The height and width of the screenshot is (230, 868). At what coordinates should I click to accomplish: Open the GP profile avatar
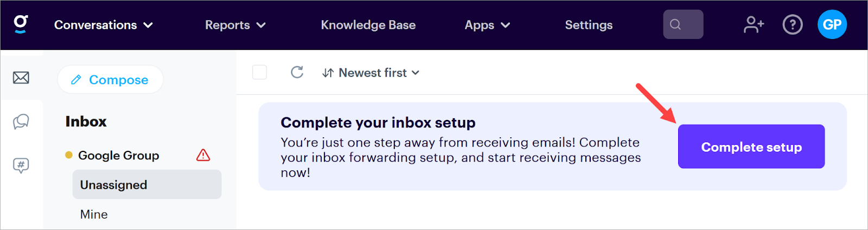(x=832, y=24)
